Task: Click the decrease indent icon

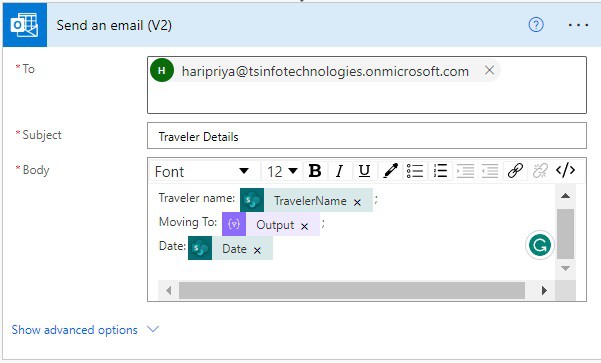Action: pyautogui.click(x=490, y=171)
